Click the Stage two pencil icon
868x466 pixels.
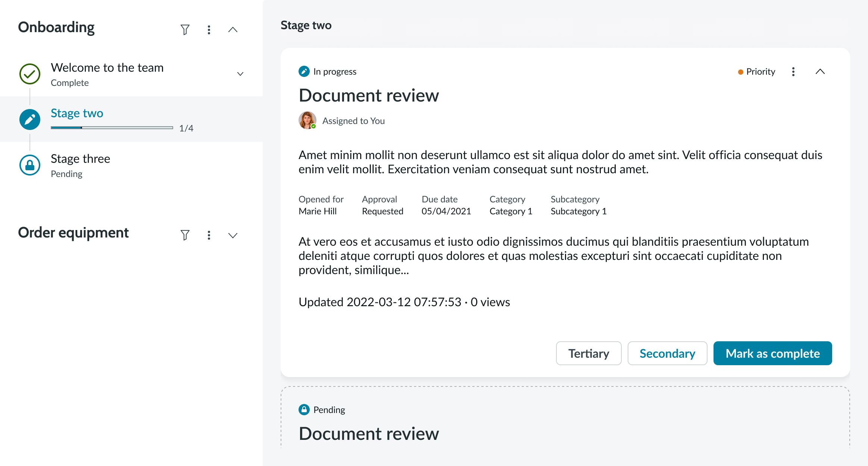[30, 119]
